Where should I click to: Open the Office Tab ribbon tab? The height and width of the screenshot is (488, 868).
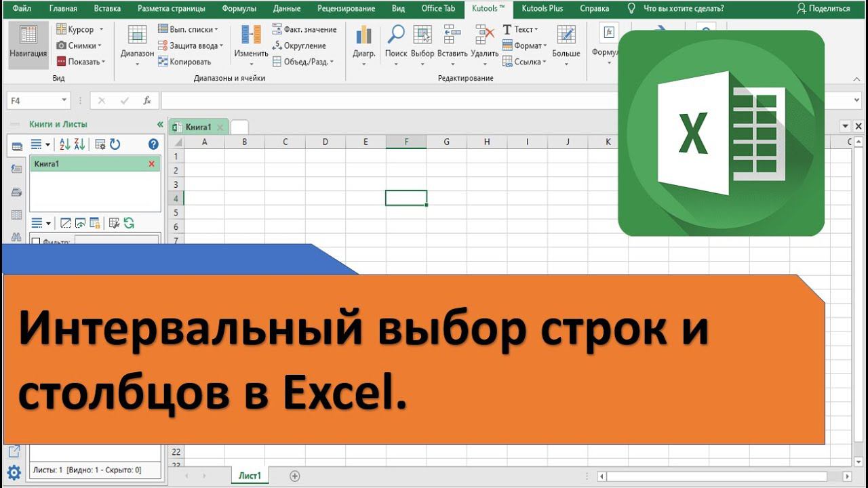pyautogui.click(x=438, y=9)
